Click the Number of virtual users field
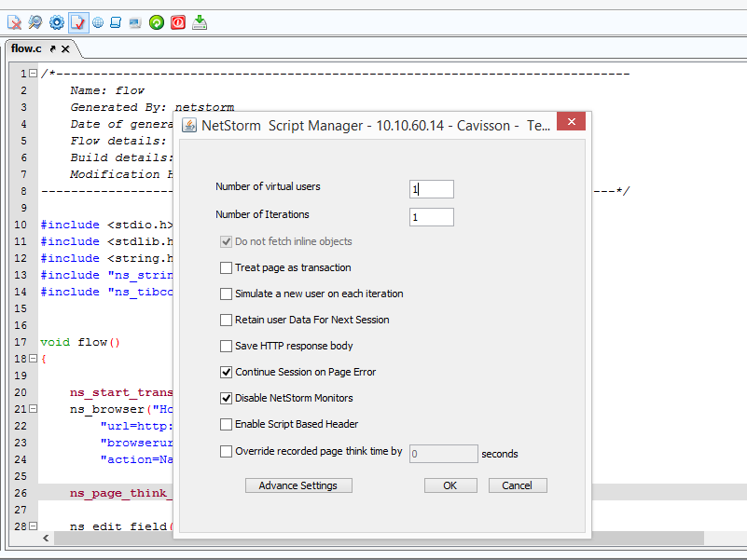Viewport: 747px width, 560px height. pyautogui.click(x=432, y=189)
